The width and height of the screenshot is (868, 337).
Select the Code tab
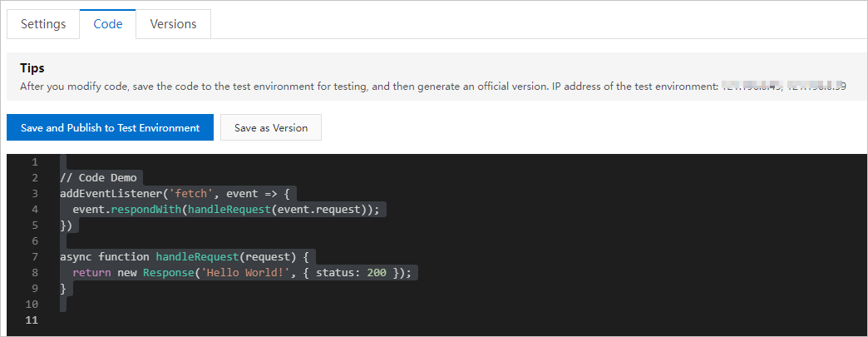pos(108,24)
